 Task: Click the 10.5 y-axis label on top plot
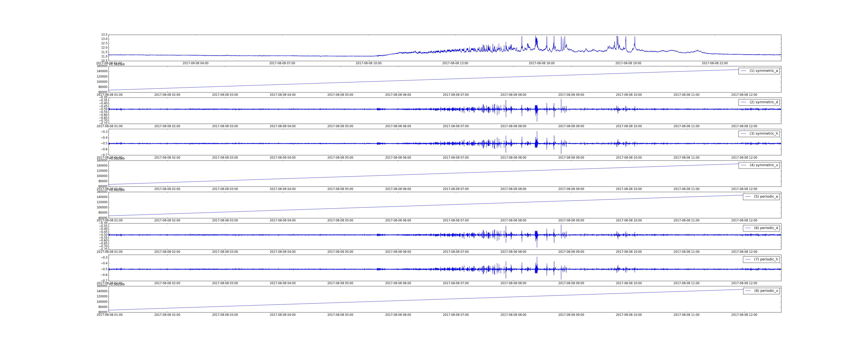click(104, 61)
